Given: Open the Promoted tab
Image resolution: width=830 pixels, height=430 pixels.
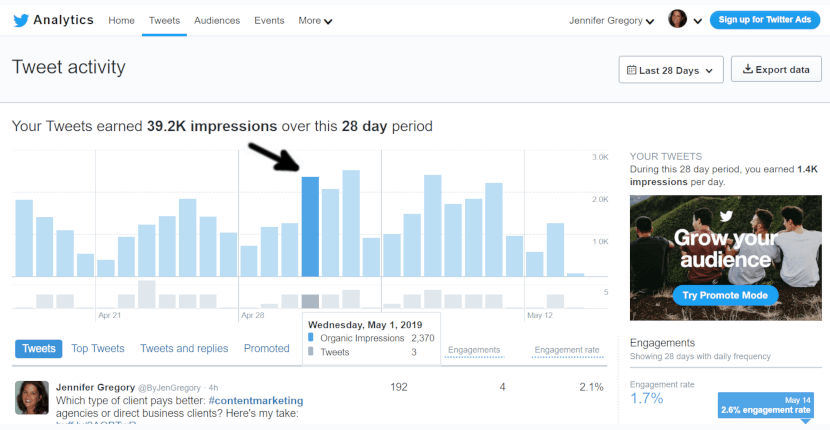Looking at the screenshot, I should [x=266, y=348].
